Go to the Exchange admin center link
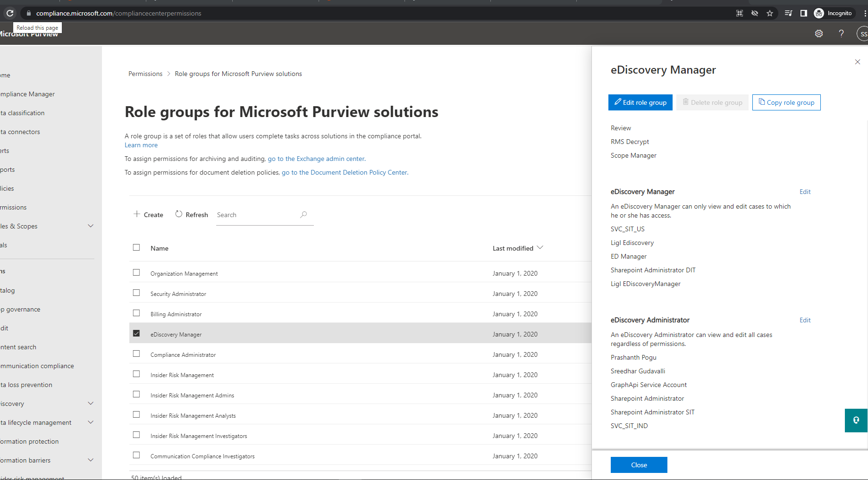This screenshot has height=480, width=868. (x=316, y=159)
